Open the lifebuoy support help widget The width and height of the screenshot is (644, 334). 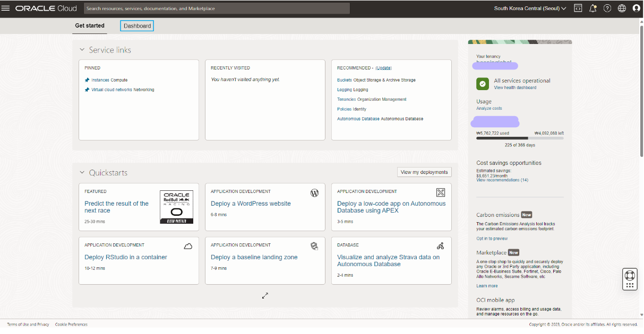tap(630, 275)
